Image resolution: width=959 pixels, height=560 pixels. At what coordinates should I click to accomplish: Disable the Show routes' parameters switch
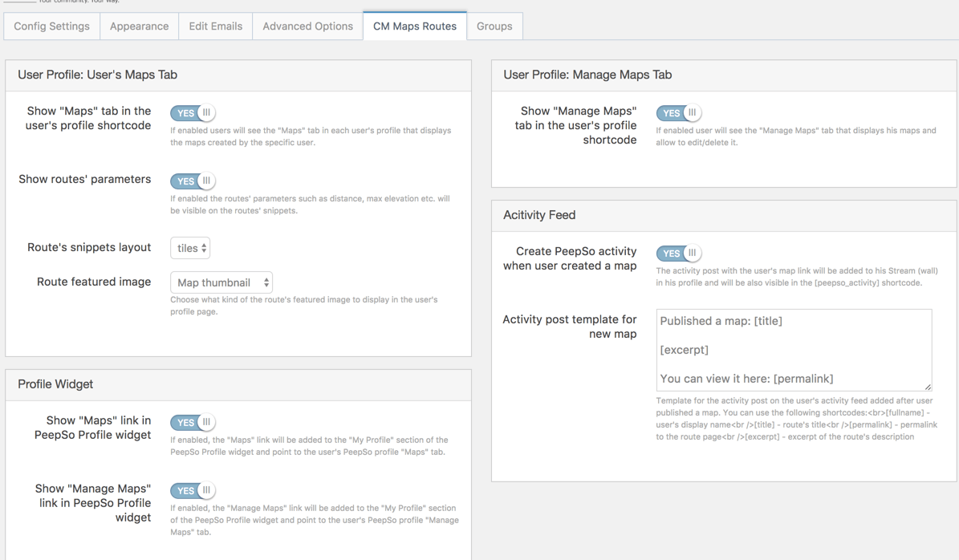pos(193,181)
